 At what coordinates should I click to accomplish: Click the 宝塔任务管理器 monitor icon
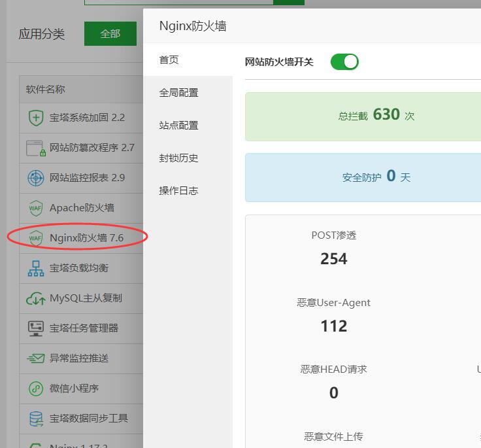pos(35,328)
